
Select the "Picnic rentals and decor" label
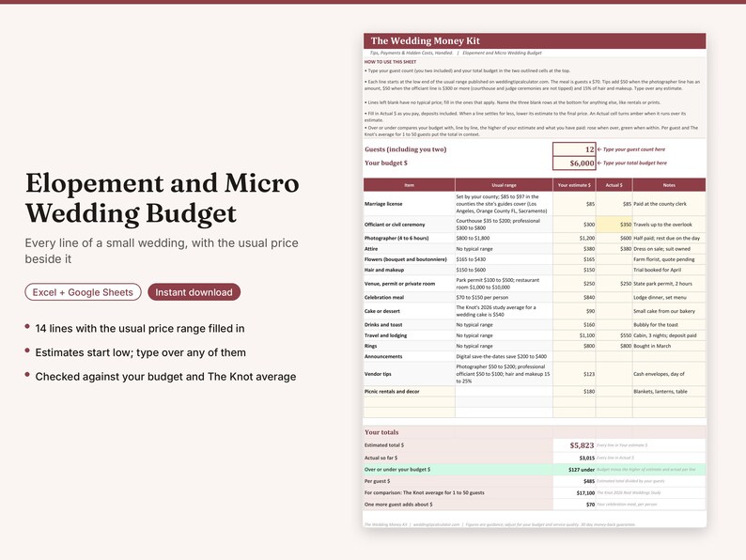392,392
